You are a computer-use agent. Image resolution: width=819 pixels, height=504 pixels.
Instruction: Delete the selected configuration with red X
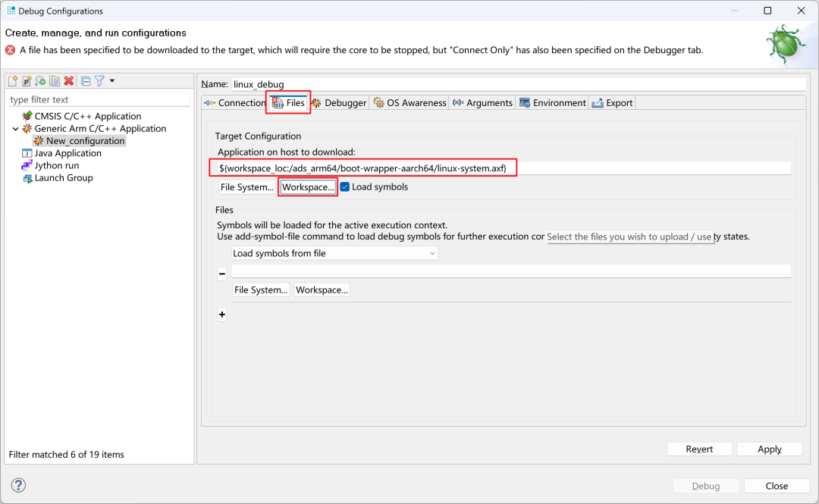[69, 81]
